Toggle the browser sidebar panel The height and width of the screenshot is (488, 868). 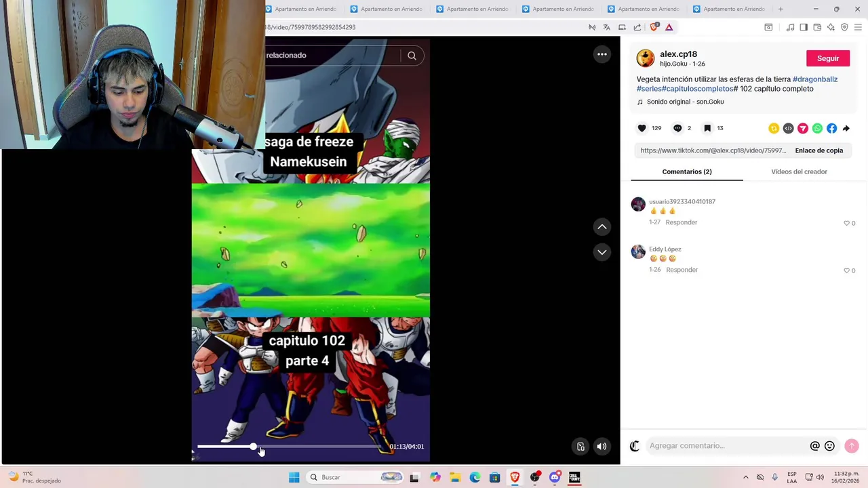pyautogui.click(x=804, y=27)
